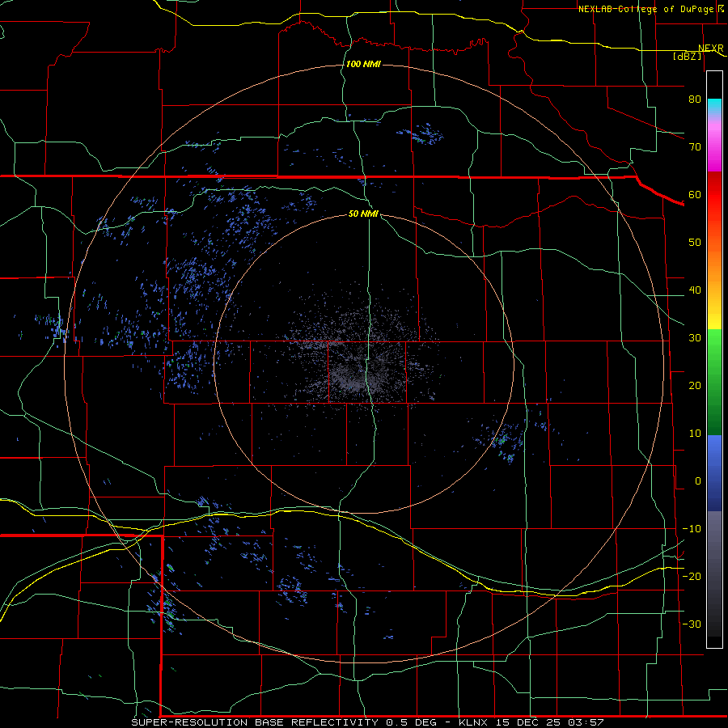Click the "15 DEC 25" date in caption
Image resolution: width=728 pixels, height=728 pixels.
pos(530,722)
